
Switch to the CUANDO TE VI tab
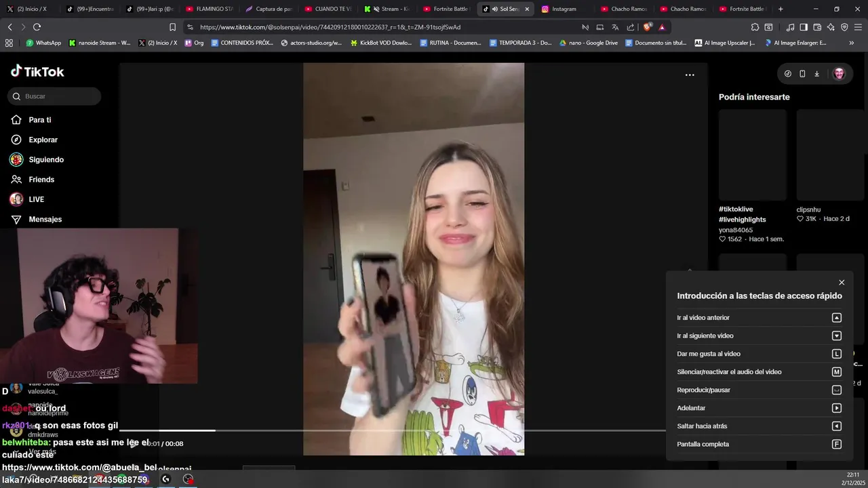point(328,9)
